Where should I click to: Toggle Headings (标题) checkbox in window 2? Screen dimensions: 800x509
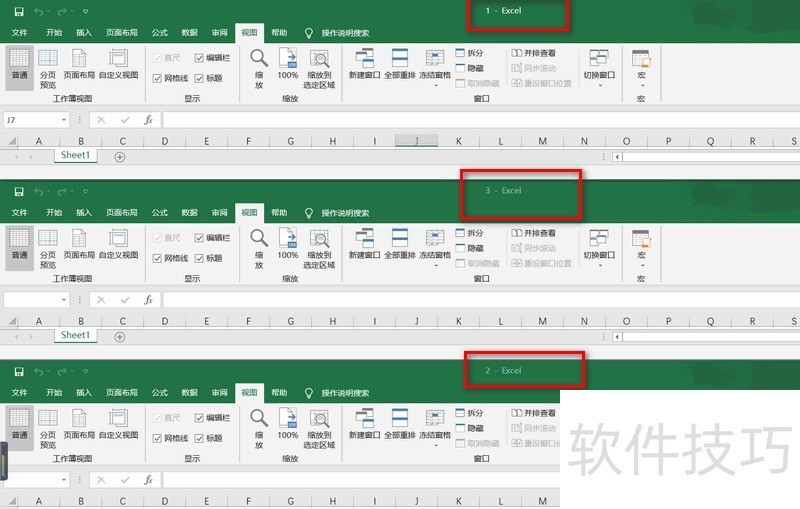click(x=199, y=439)
